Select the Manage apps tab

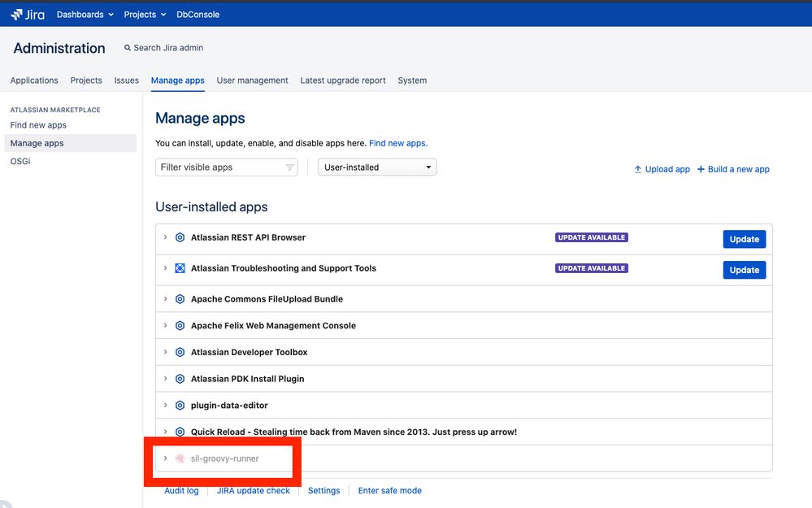tap(178, 80)
